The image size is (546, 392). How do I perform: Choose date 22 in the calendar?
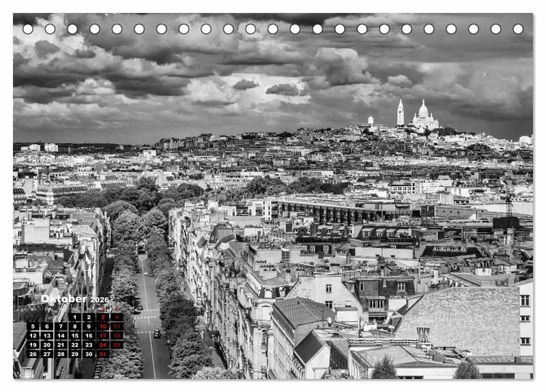coord(75,345)
